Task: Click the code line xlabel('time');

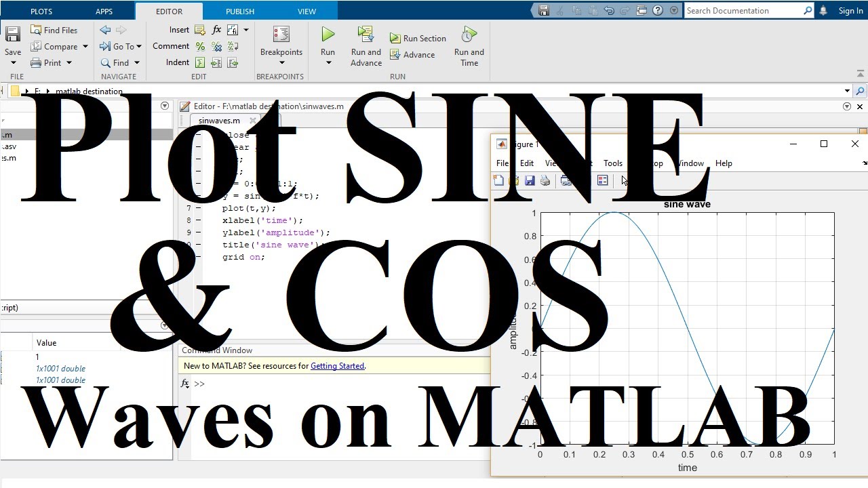Action: pos(263,220)
